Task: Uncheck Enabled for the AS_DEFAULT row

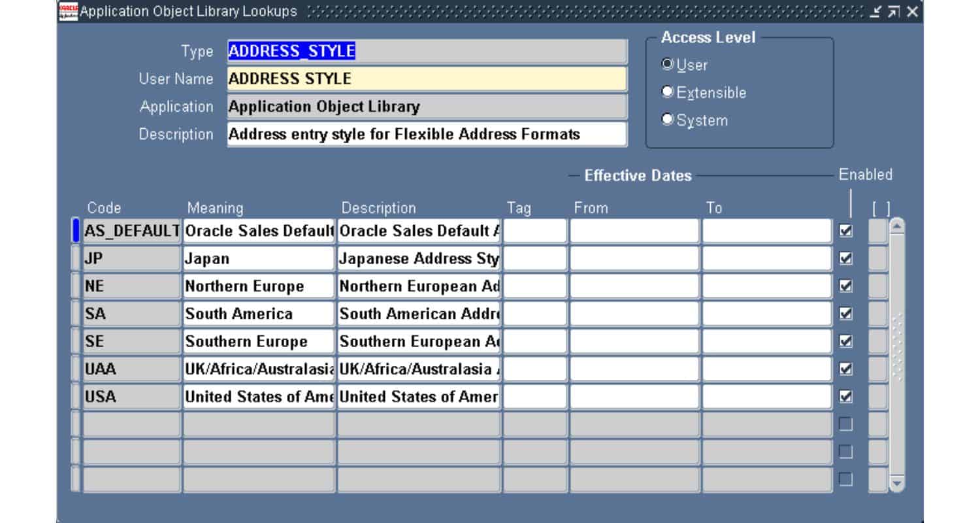Action: (846, 231)
